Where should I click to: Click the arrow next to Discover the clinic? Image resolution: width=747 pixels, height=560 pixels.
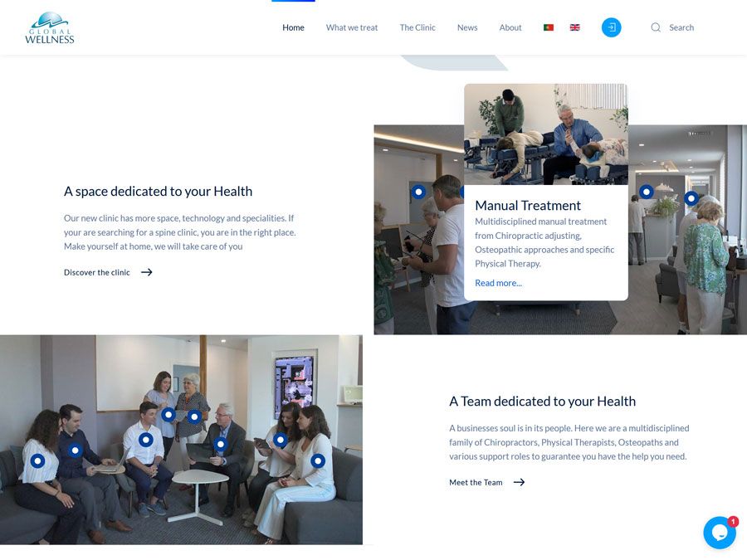point(147,272)
